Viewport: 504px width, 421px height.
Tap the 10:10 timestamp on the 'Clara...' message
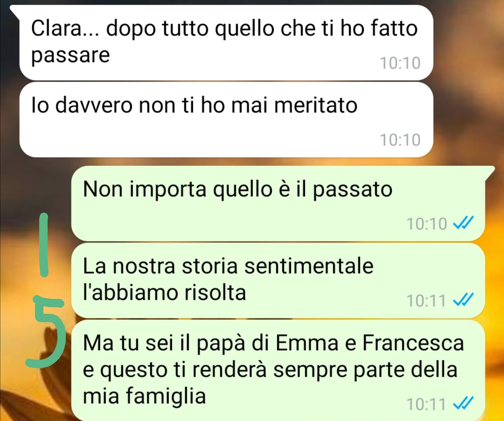[x=400, y=63]
